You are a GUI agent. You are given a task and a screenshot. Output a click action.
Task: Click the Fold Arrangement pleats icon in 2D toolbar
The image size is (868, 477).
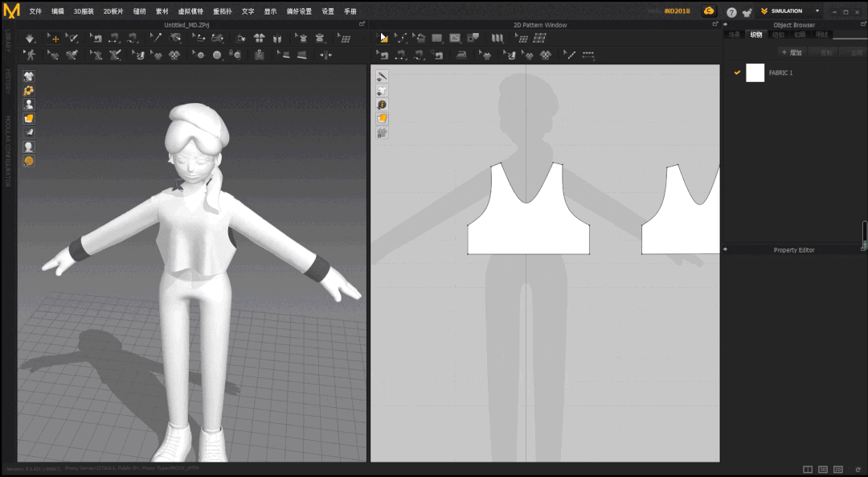point(497,39)
